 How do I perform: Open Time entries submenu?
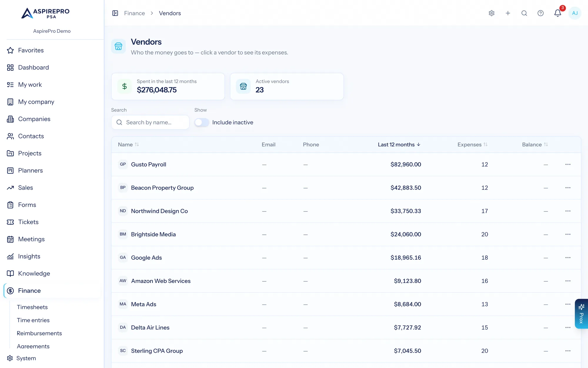(33, 320)
